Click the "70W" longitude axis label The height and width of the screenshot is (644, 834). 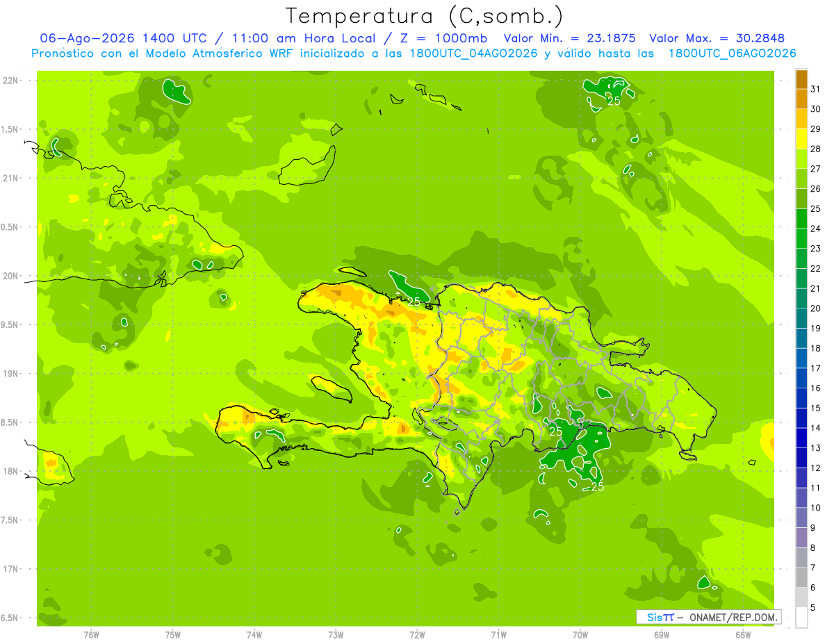pos(580,636)
